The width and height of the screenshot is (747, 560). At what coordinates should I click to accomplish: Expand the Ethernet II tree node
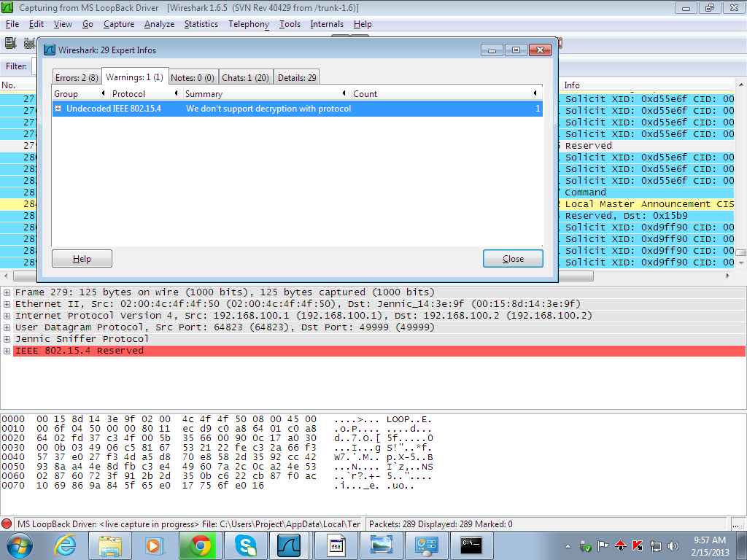click(7, 304)
